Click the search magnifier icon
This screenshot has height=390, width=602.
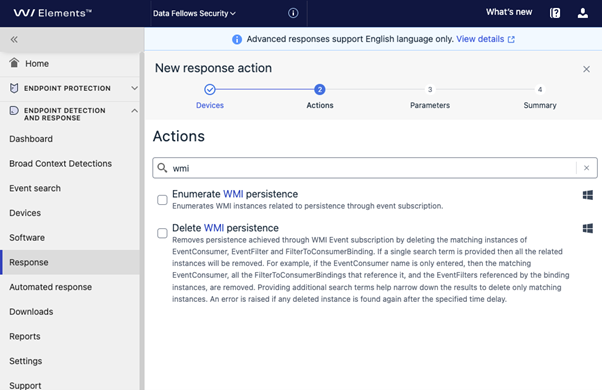pyautogui.click(x=162, y=168)
